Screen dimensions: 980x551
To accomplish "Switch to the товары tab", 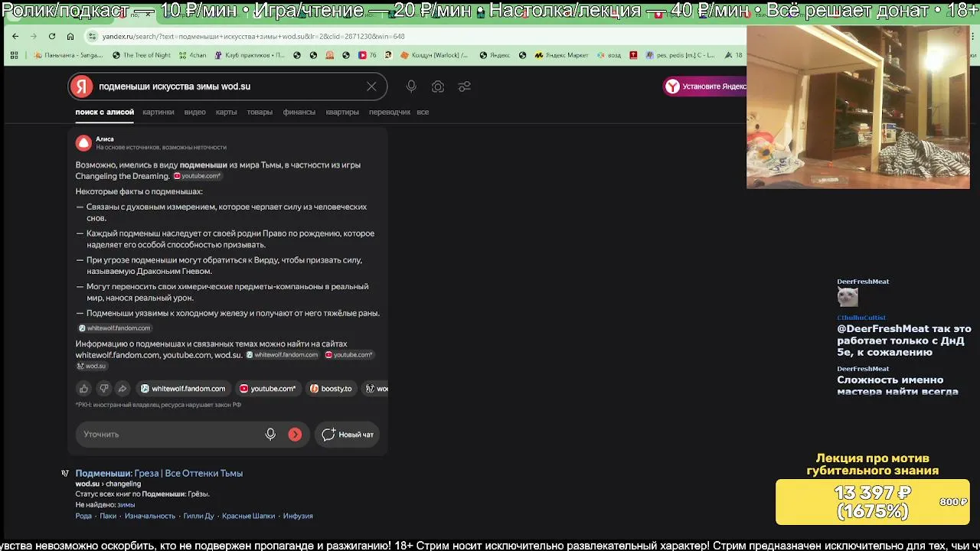I will pos(260,112).
